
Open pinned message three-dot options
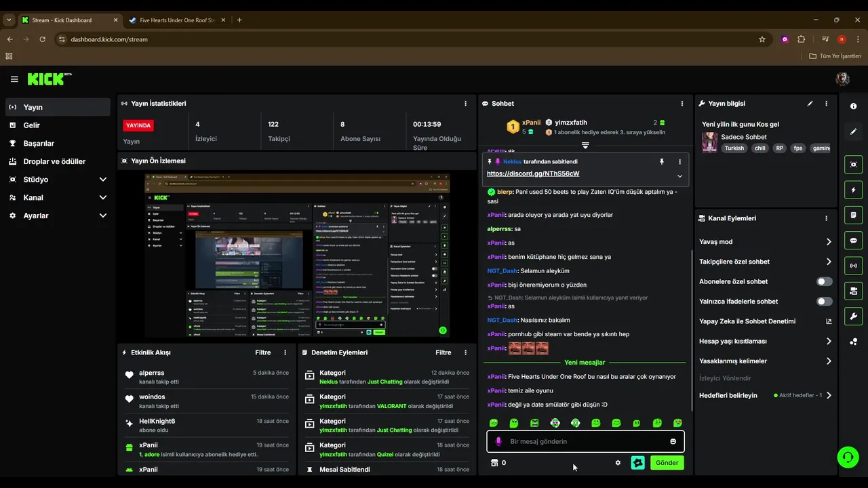coord(679,162)
